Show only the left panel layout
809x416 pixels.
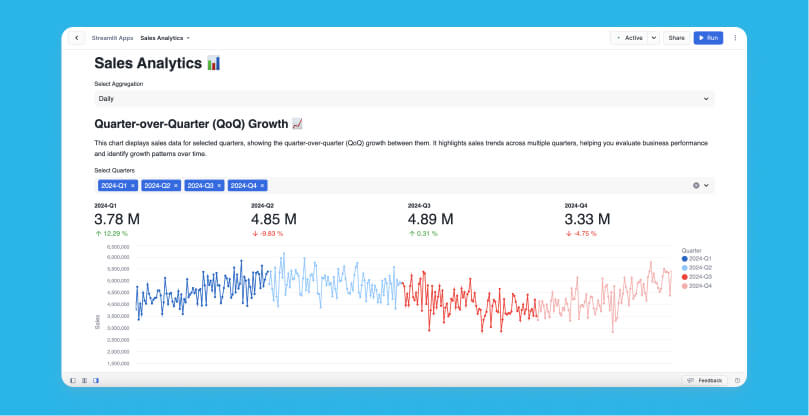point(73,380)
